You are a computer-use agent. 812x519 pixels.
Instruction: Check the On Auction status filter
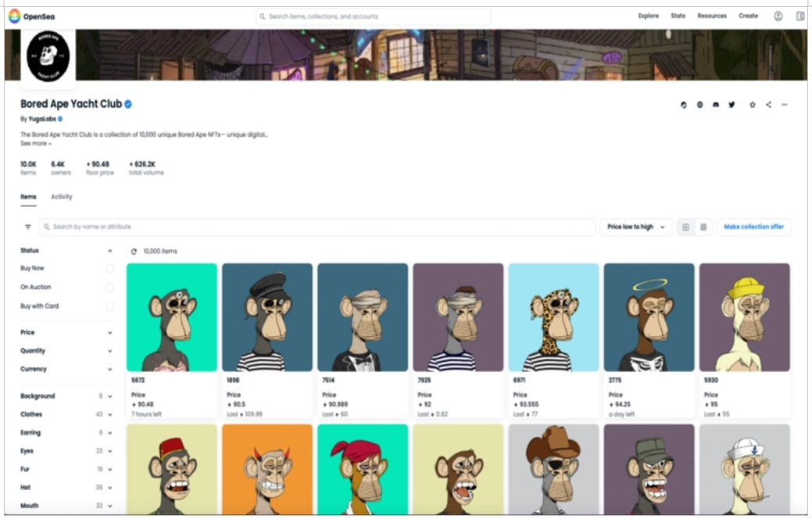[109, 287]
